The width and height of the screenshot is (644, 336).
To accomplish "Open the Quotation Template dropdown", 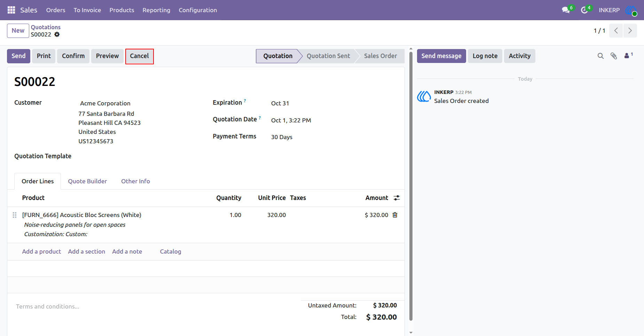I will coord(139,157).
